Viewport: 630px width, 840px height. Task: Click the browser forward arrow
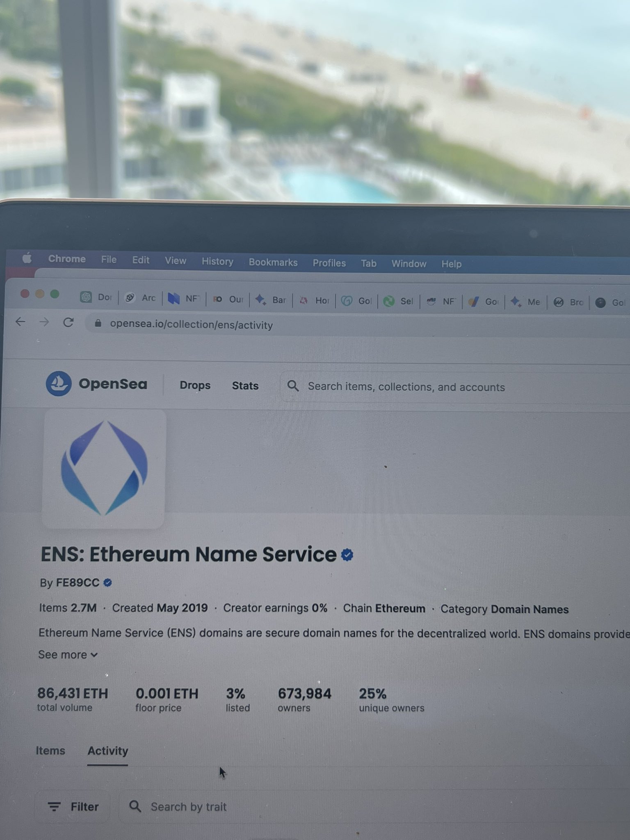(44, 322)
